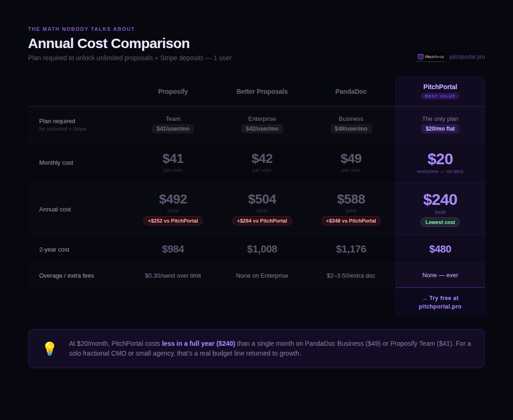513x420 pixels.
Task: Click The only plan text
Action: (x=440, y=119)
